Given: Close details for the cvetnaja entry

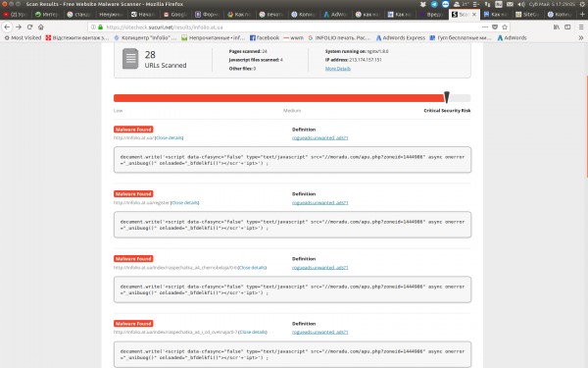Looking at the screenshot, I should point(253,332).
